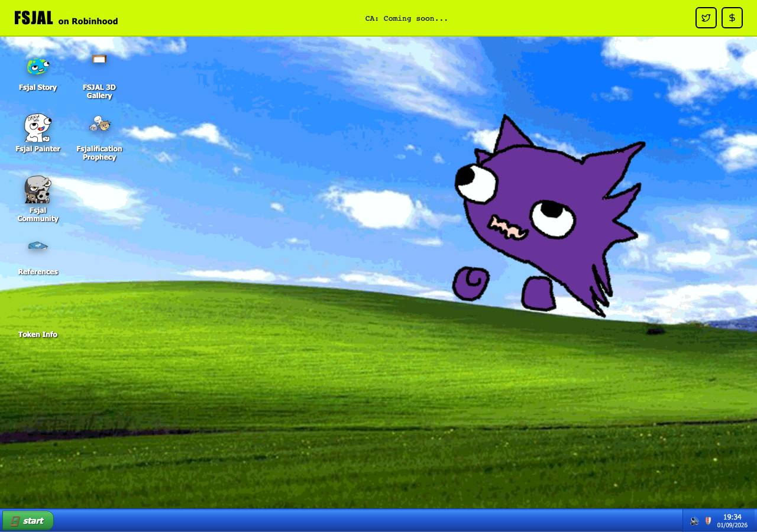757x532 pixels.
Task: Click the CA: Coming soon... text
Action: coord(406,18)
